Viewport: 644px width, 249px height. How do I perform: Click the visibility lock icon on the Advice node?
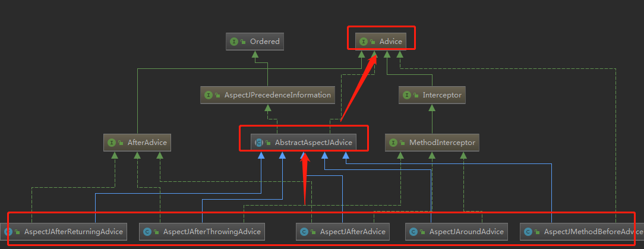pos(372,42)
